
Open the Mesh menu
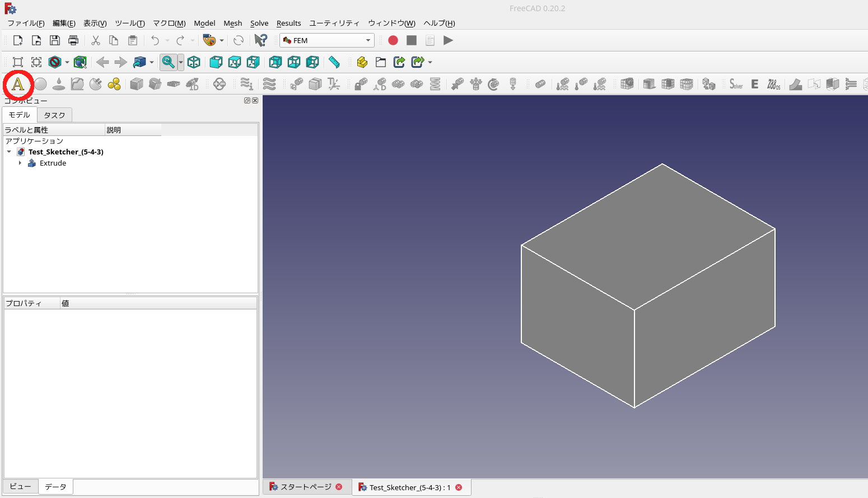click(x=233, y=23)
